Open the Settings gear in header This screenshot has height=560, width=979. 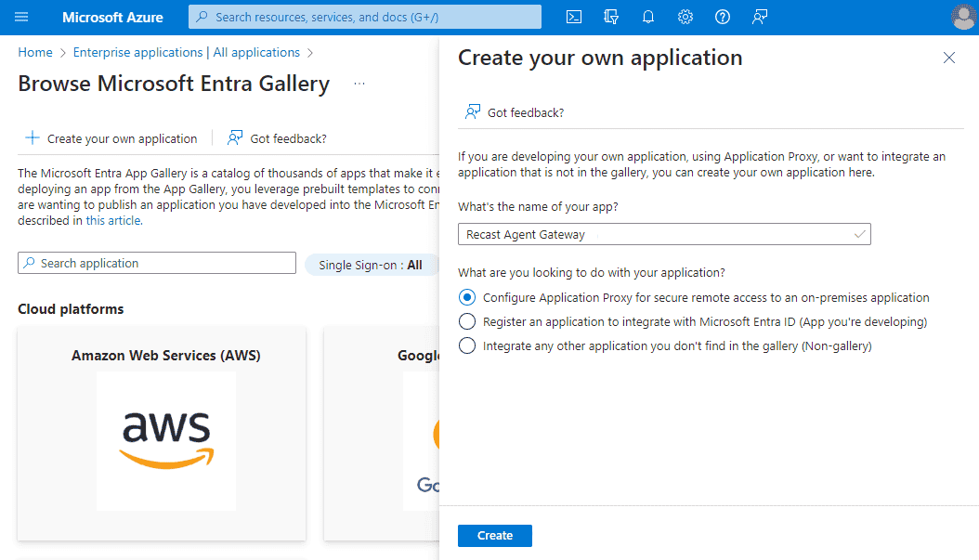point(685,17)
